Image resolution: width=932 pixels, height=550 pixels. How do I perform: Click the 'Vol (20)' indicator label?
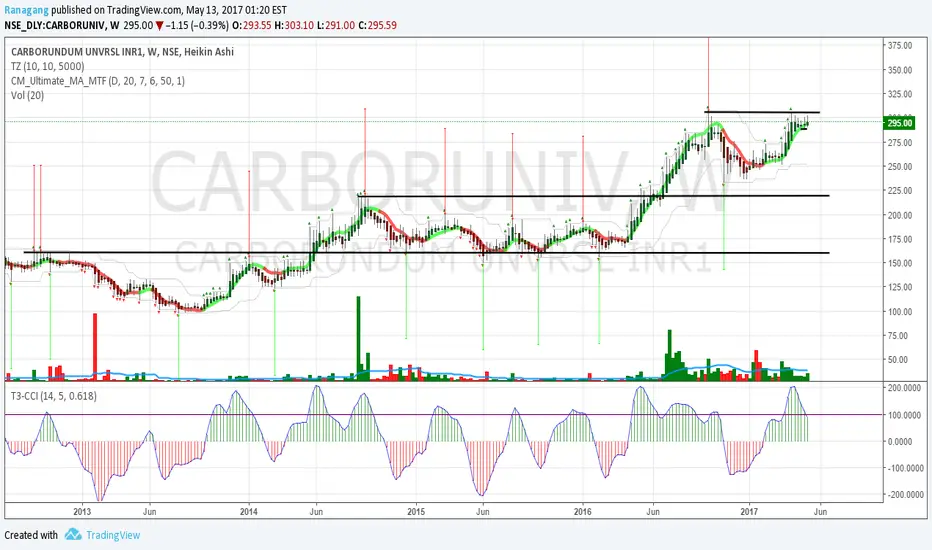27,95
